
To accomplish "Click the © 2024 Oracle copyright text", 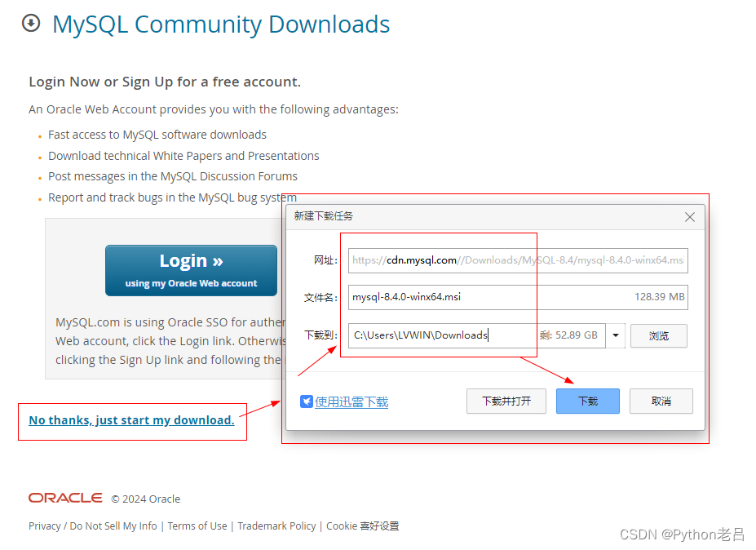I will (146, 499).
